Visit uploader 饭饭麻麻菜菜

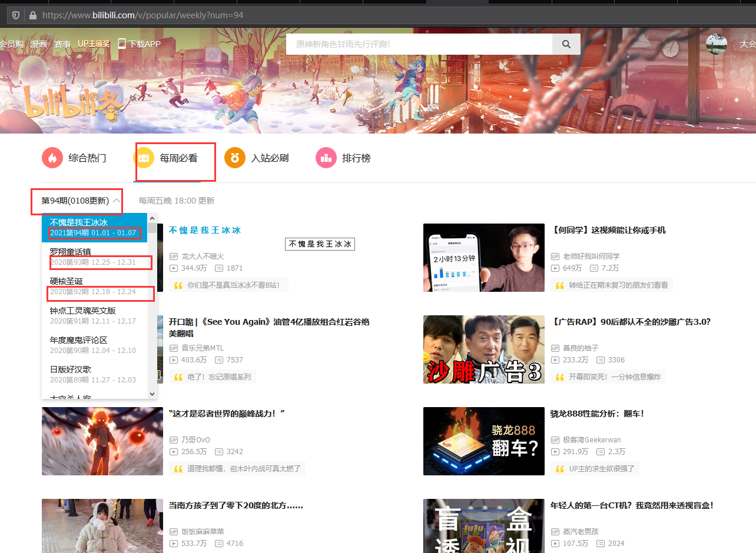tap(203, 532)
